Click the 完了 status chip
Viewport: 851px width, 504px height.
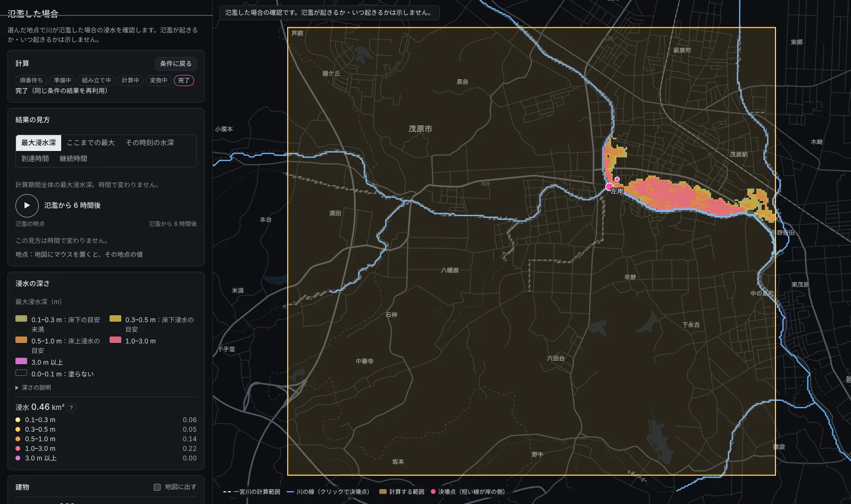click(184, 80)
